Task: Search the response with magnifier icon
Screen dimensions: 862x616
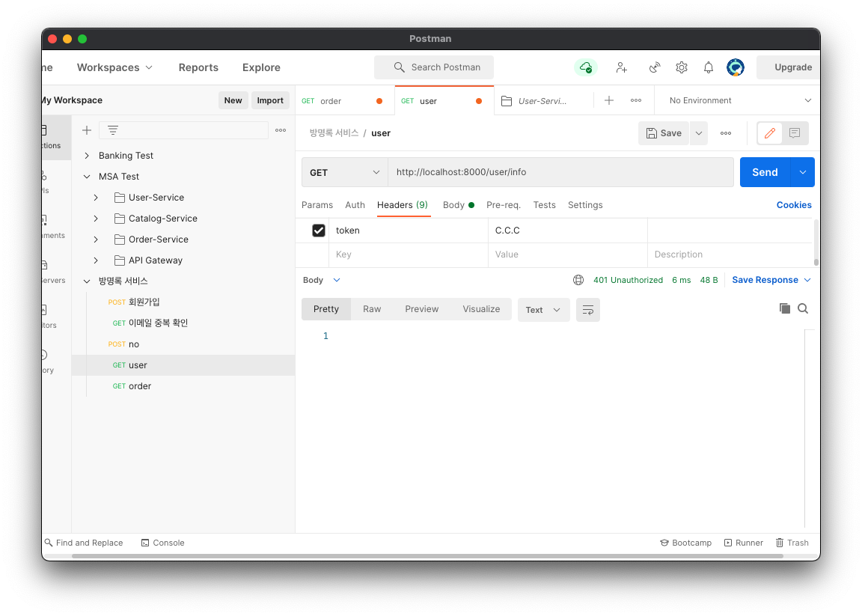Action: pyautogui.click(x=803, y=308)
